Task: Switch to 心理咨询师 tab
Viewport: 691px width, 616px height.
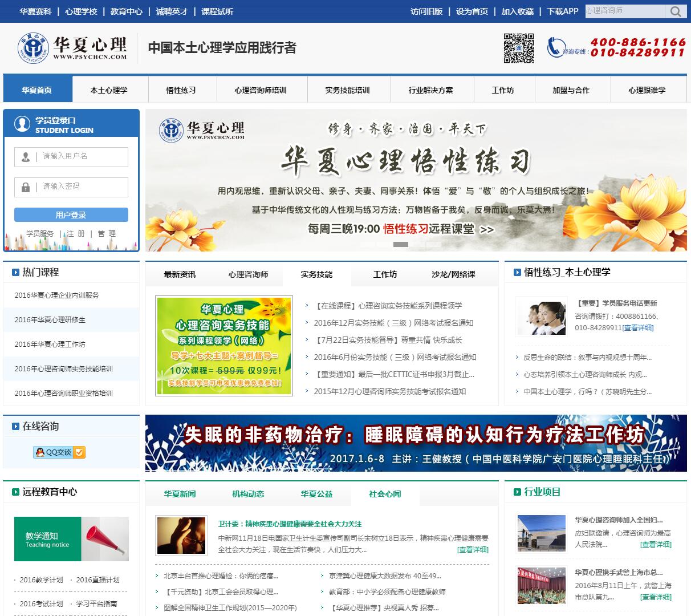Action: [249, 274]
